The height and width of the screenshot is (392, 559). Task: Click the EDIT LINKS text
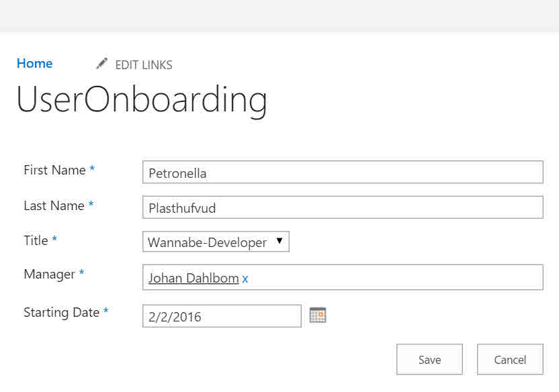click(144, 65)
